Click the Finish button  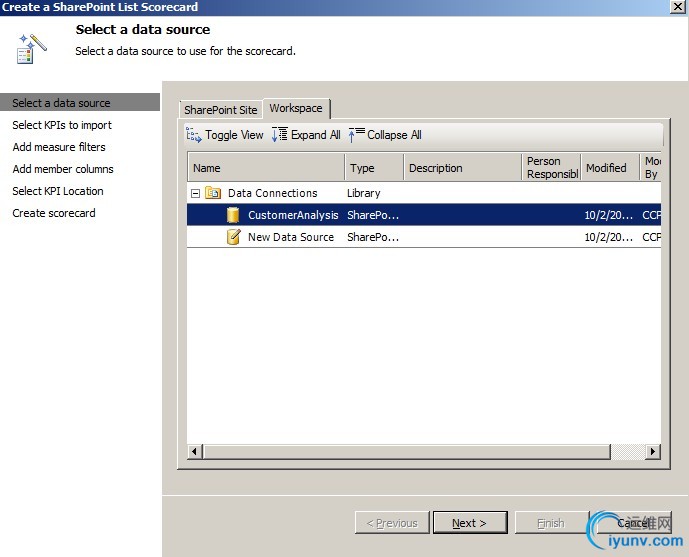coord(551,523)
